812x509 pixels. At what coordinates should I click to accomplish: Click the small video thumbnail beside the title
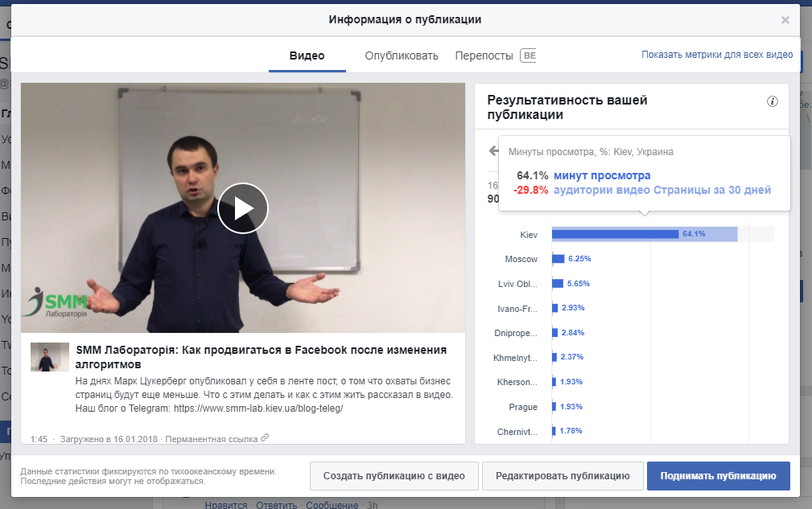point(50,357)
